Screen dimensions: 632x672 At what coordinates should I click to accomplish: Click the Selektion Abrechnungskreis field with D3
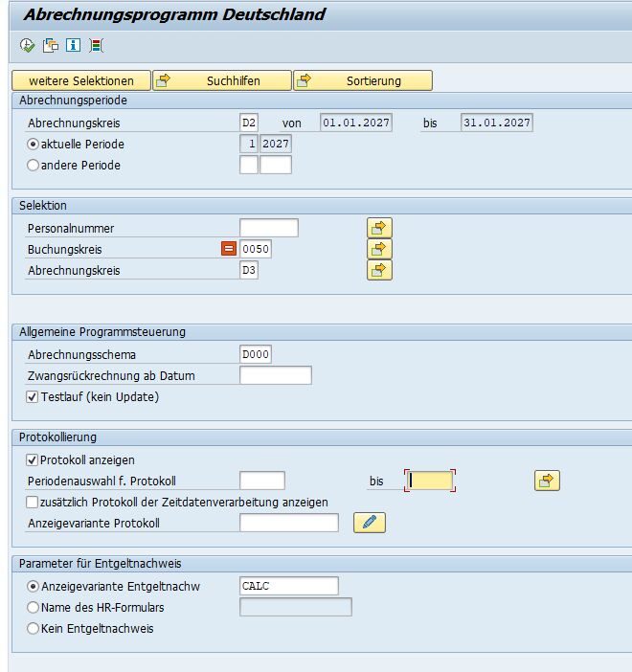coord(249,270)
